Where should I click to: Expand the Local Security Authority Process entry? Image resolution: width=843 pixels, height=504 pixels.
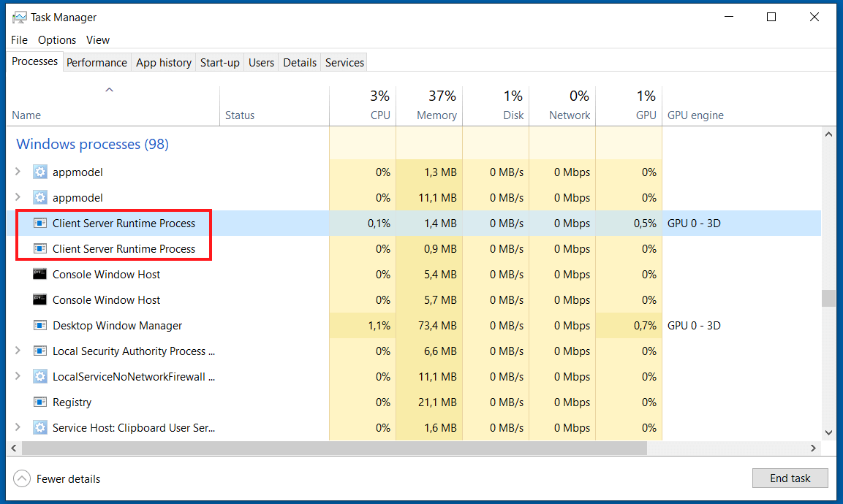18,351
